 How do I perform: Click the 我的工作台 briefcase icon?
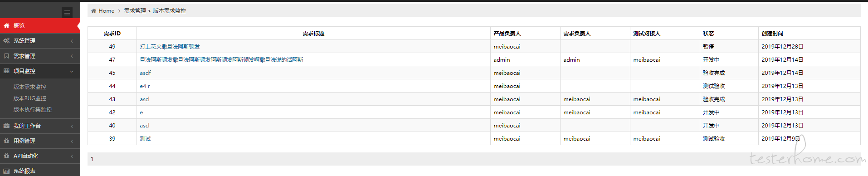click(6, 126)
